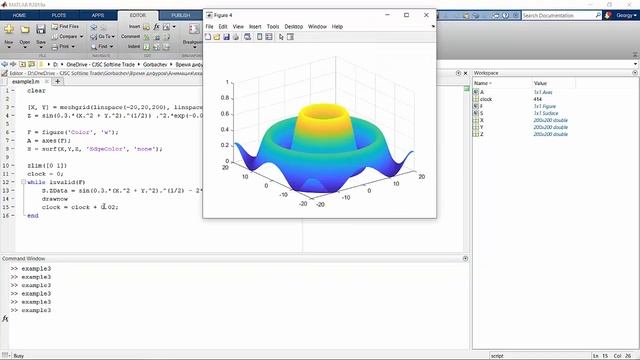The height and width of the screenshot is (360, 640).
Task: Expand the New dropdown arrow
Action: click(9, 47)
